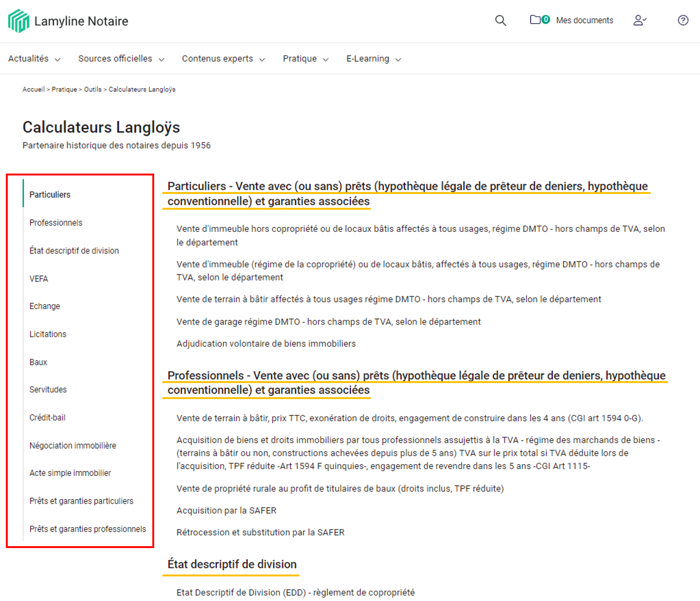This screenshot has width=700, height=601.
Task: Click the Accueil breadcrumb link
Action: [x=33, y=90]
